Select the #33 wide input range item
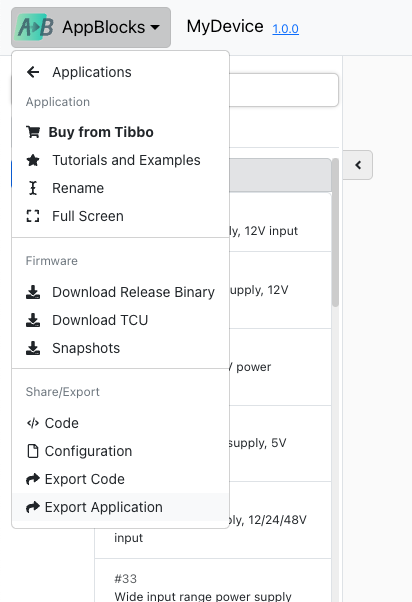 213,580
